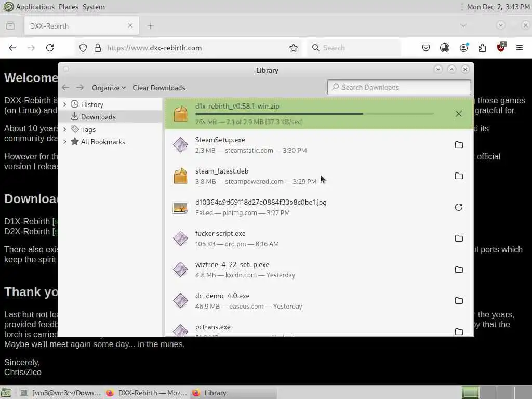Open the Places menu
This screenshot has height=399, width=532.
(x=68, y=7)
